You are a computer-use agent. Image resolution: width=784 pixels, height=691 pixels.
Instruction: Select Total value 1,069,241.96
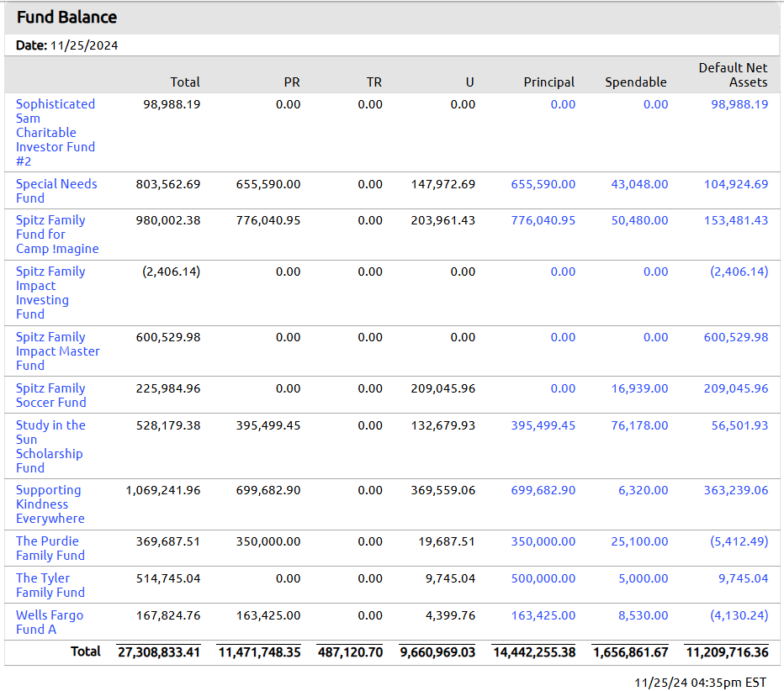tap(163, 491)
